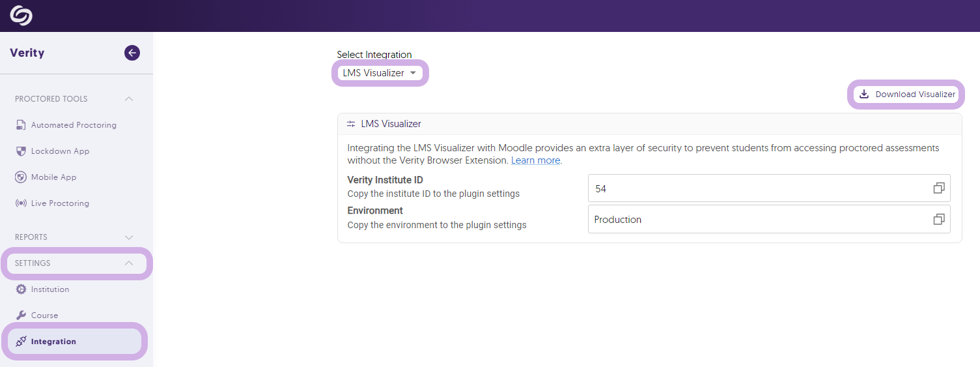Collapse sidebar with the back arrow button

click(x=132, y=53)
